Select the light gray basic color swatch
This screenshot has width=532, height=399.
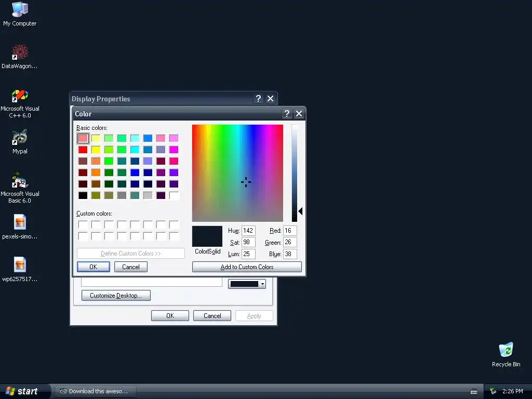(148, 195)
